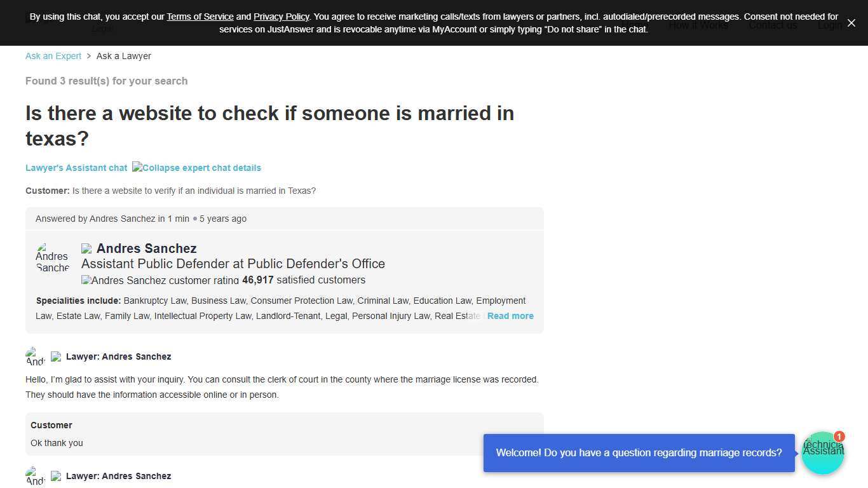Collapse expert chat details

point(197,168)
